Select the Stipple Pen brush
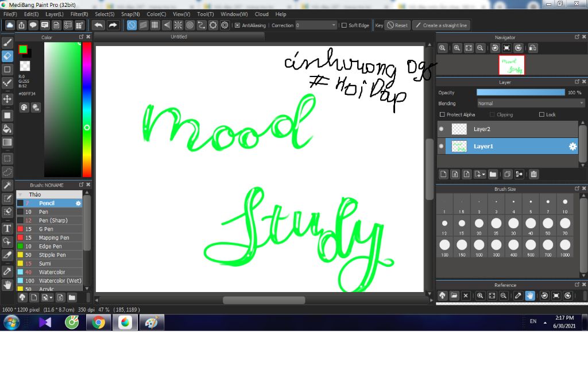The height and width of the screenshot is (380, 588). click(49, 255)
